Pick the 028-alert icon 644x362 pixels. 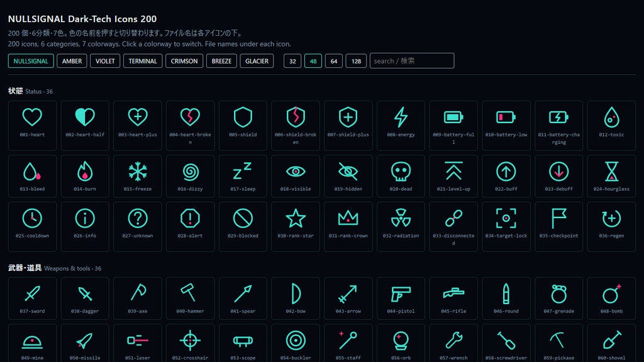click(190, 218)
